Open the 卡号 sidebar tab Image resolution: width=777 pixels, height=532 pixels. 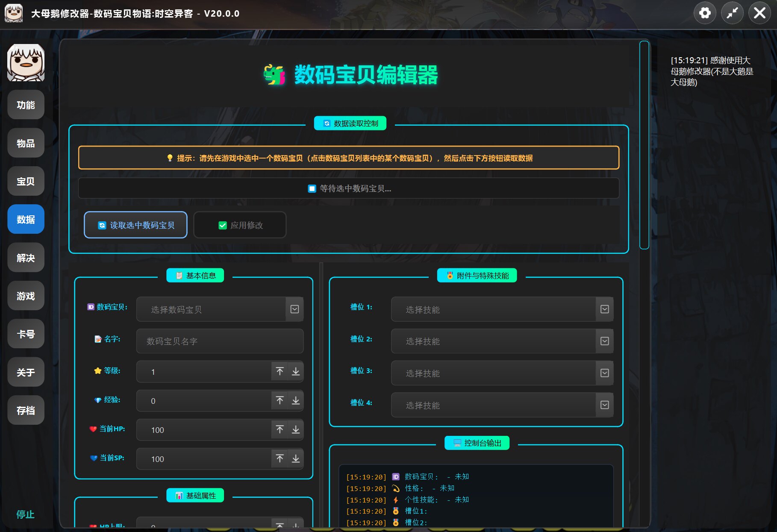click(26, 334)
